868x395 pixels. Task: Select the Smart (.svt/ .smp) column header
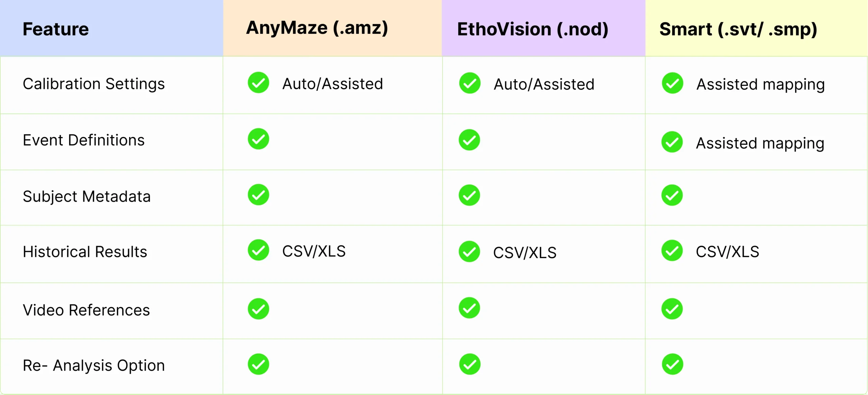coord(738,29)
